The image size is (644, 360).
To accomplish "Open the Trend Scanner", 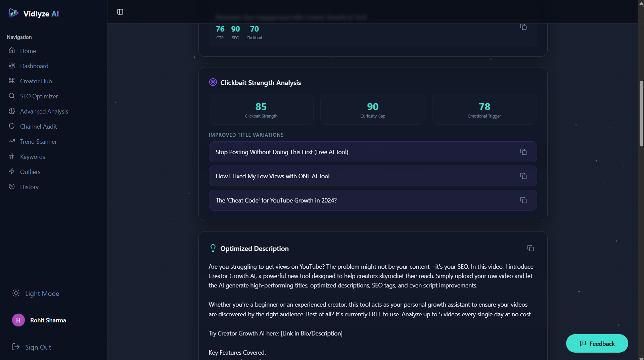I will (38, 141).
